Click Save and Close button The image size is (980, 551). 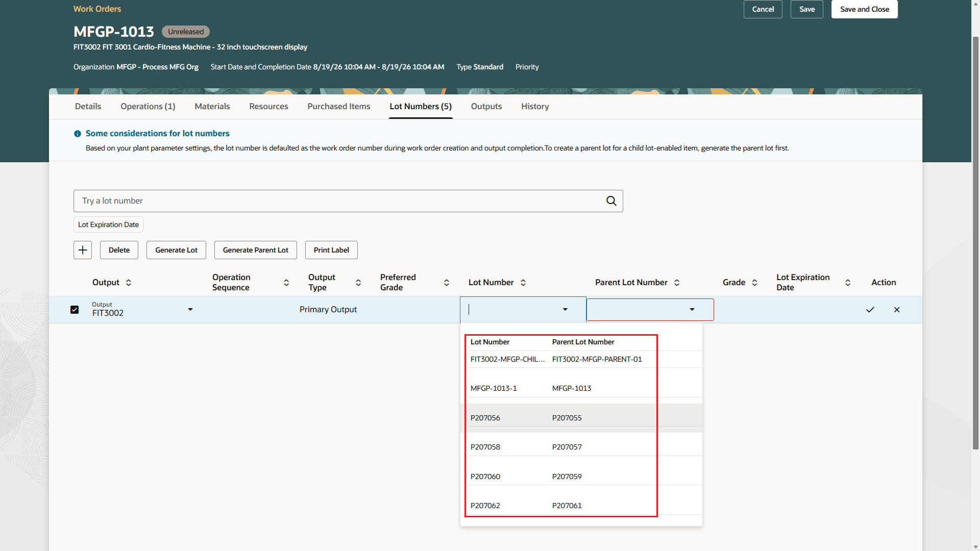point(865,9)
